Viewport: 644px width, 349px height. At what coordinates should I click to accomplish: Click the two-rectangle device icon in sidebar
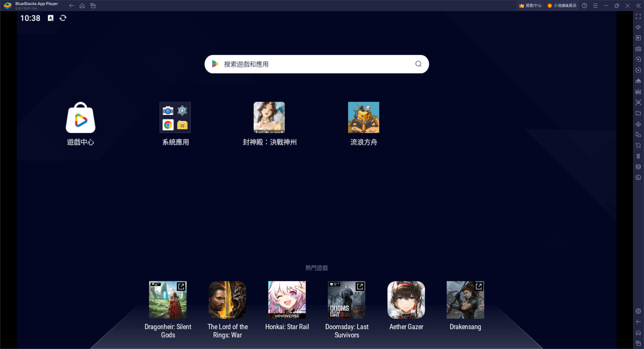click(x=638, y=135)
